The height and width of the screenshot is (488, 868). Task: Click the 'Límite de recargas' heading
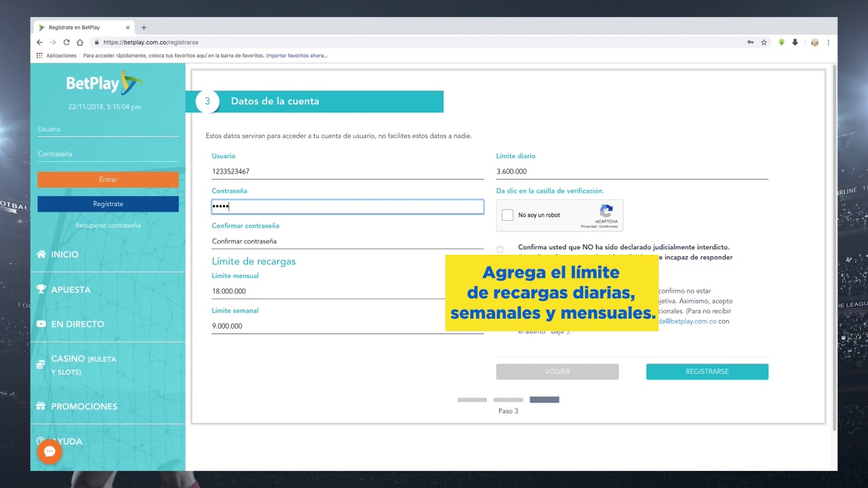point(254,261)
